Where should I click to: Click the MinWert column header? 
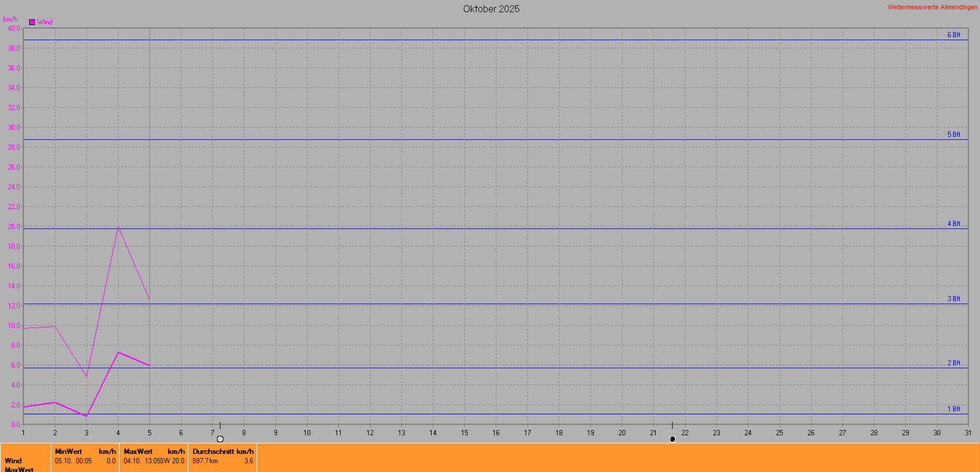tap(68, 452)
